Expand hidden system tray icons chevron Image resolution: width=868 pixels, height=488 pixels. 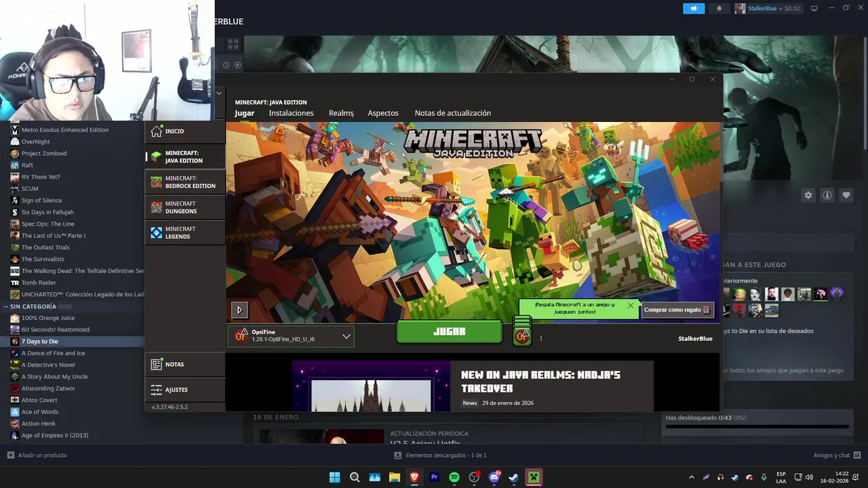click(x=691, y=477)
